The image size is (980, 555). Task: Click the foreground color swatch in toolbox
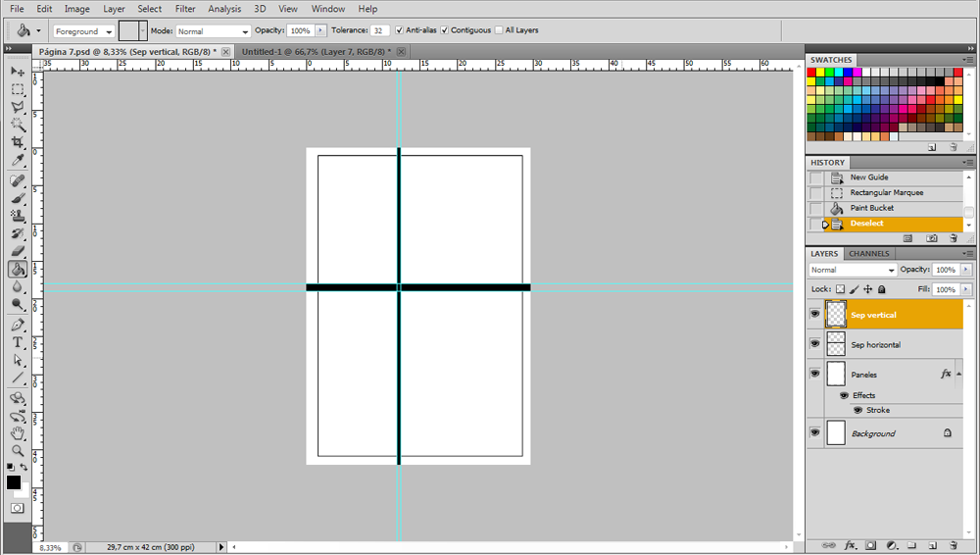[x=14, y=482]
